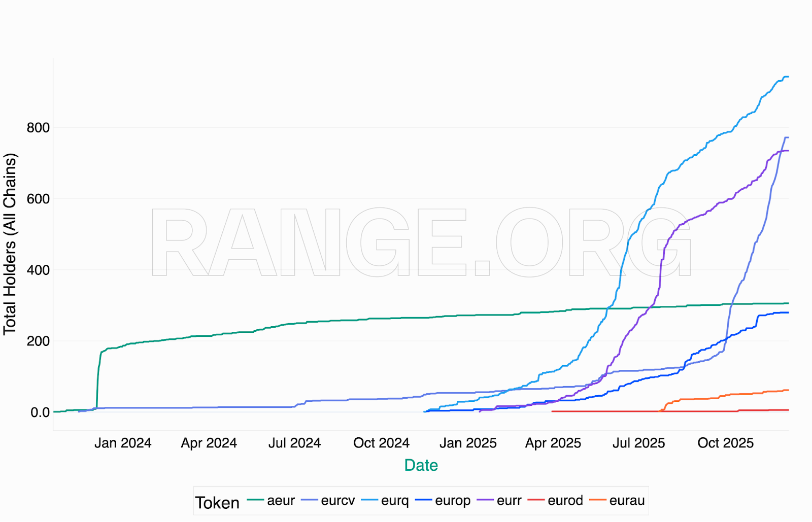The height and width of the screenshot is (522, 812).
Task: Select the Apr 2024 axis tick label
Action: coord(209,443)
